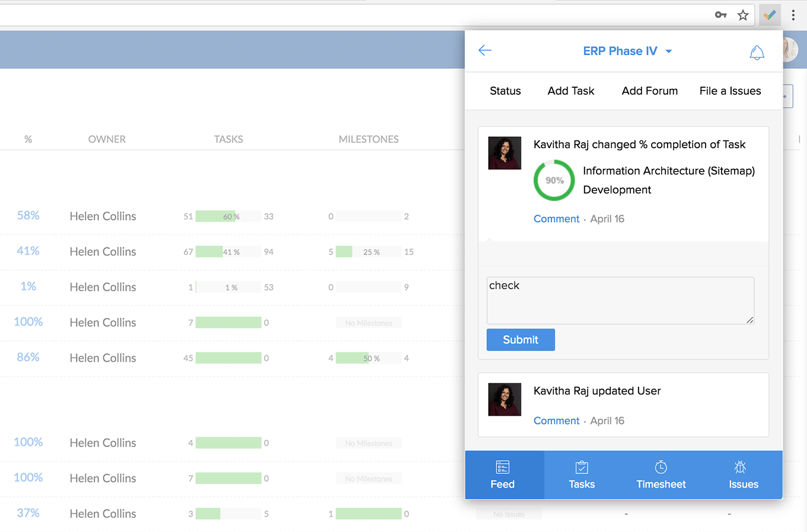
Task: View Issues via the bug icon
Action: click(740, 474)
